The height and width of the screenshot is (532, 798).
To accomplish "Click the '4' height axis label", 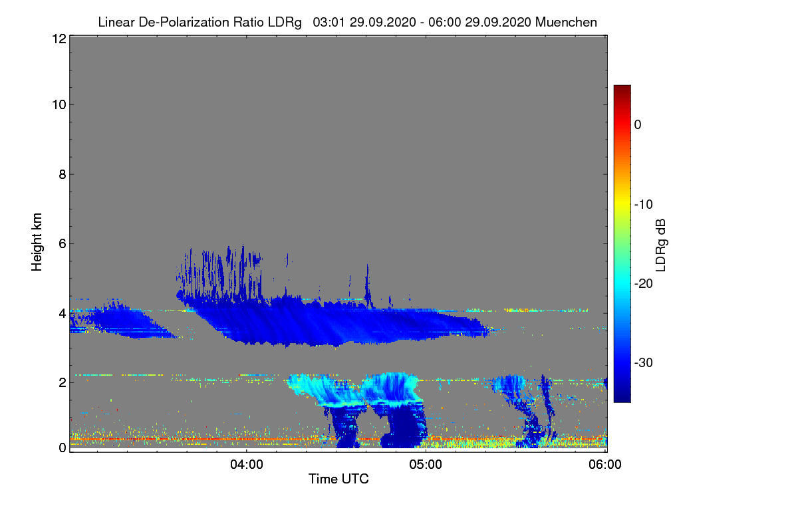I will [61, 313].
